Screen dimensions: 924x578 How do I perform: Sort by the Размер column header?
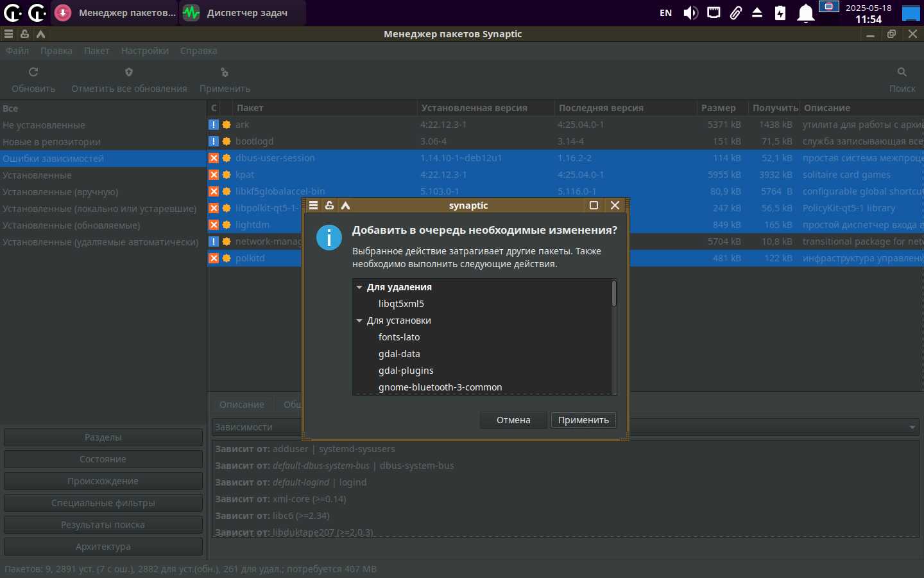pos(722,108)
